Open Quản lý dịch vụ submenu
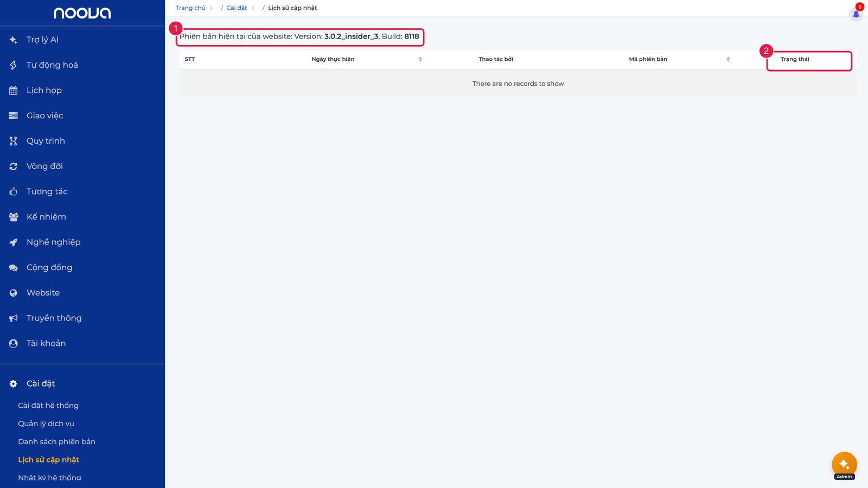868x488 pixels. click(46, 423)
